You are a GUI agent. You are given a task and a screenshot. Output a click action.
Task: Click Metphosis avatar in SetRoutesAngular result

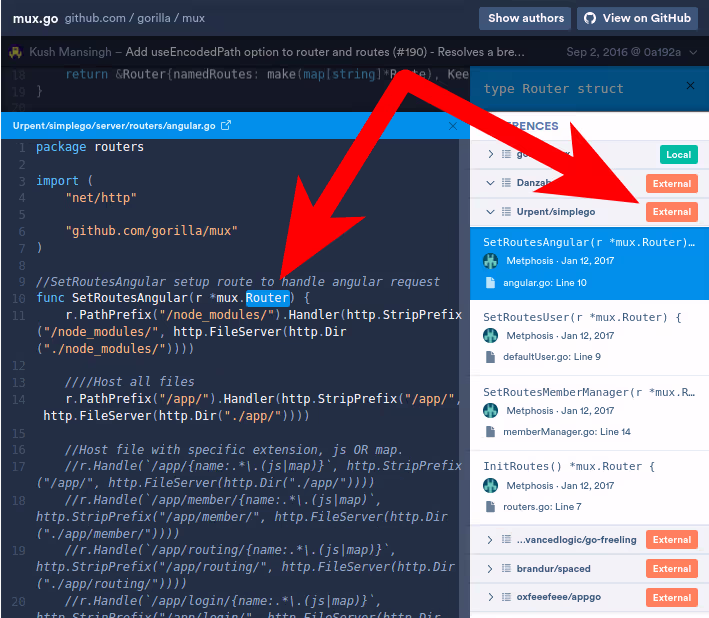[490, 261]
